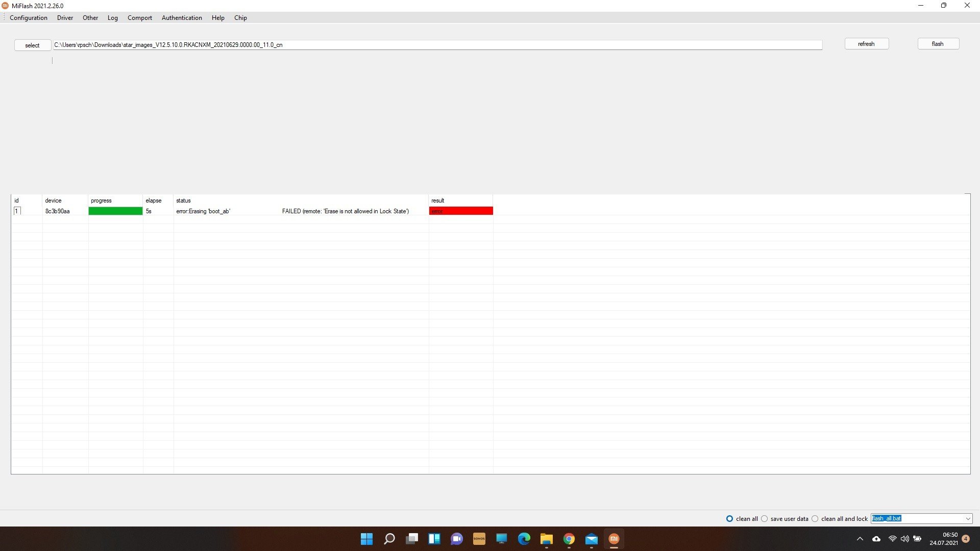
Task: Open the Comport menu
Action: click(140, 17)
